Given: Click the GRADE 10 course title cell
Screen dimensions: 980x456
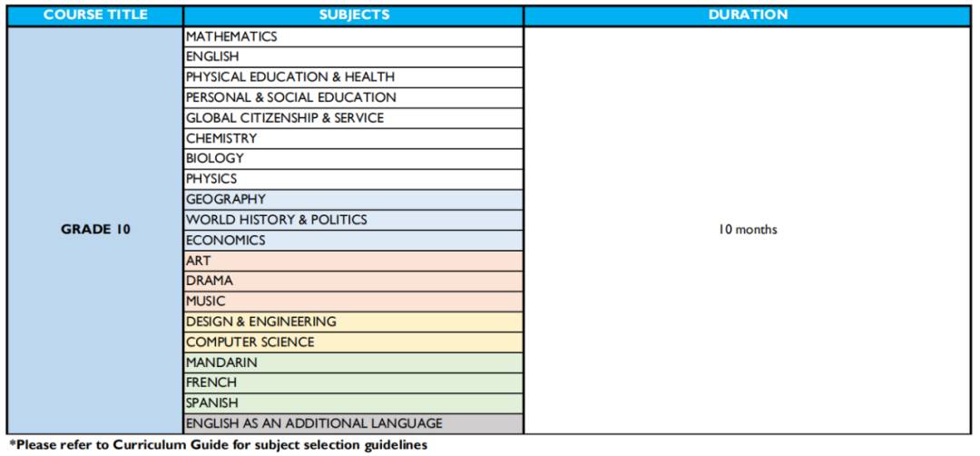Looking at the screenshot, I should [x=94, y=230].
